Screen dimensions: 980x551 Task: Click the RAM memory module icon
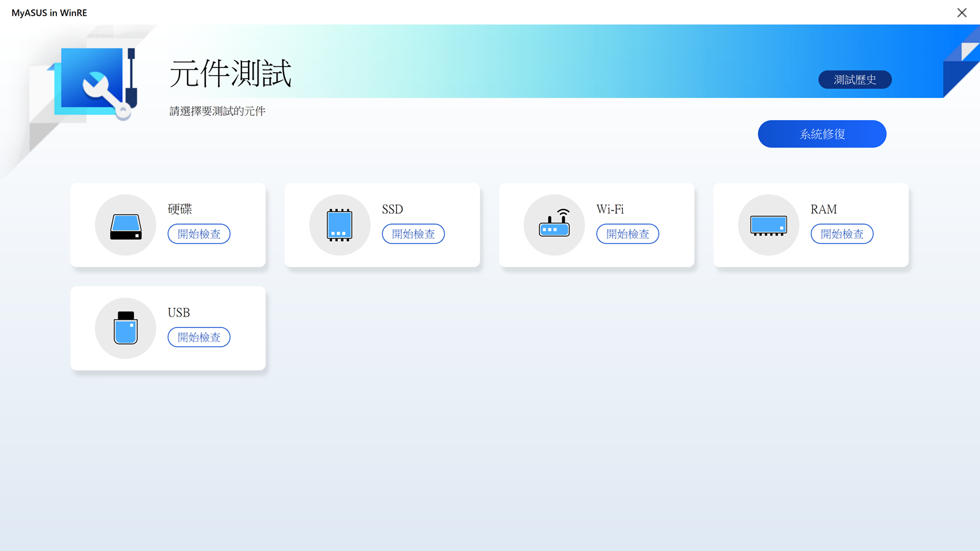coord(768,225)
